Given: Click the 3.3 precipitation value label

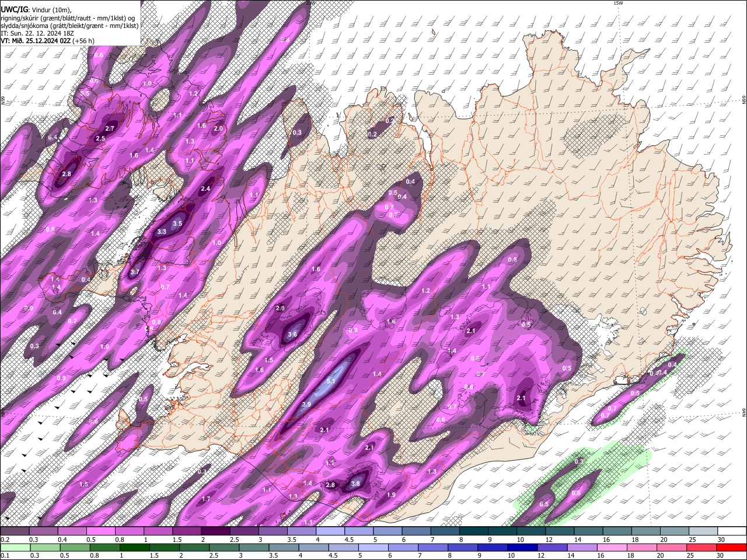Looking at the screenshot, I should (162, 232).
